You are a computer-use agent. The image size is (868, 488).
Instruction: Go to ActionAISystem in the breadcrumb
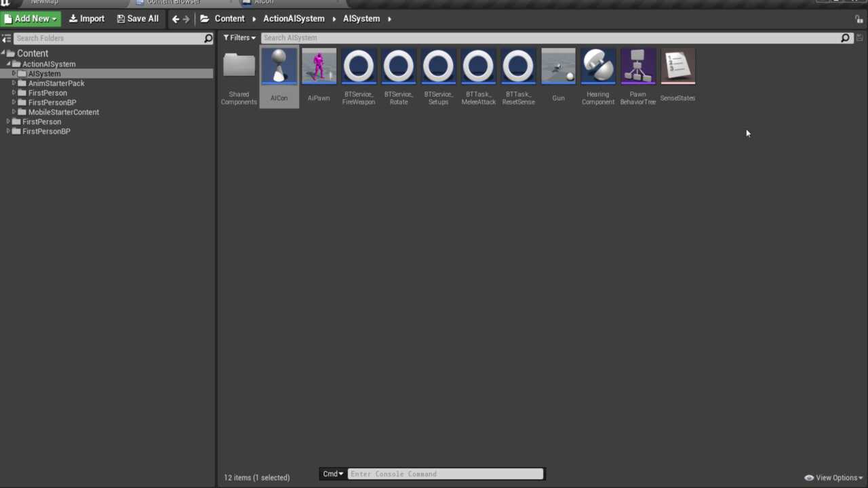(294, 19)
